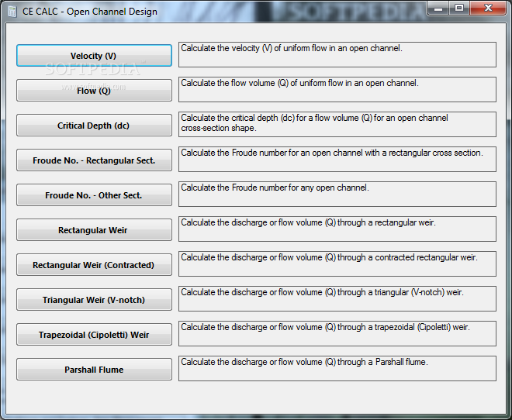Screen dimensions: 512x420
Task: Launch the Critical Depth (dc) calculation
Action: coord(94,126)
